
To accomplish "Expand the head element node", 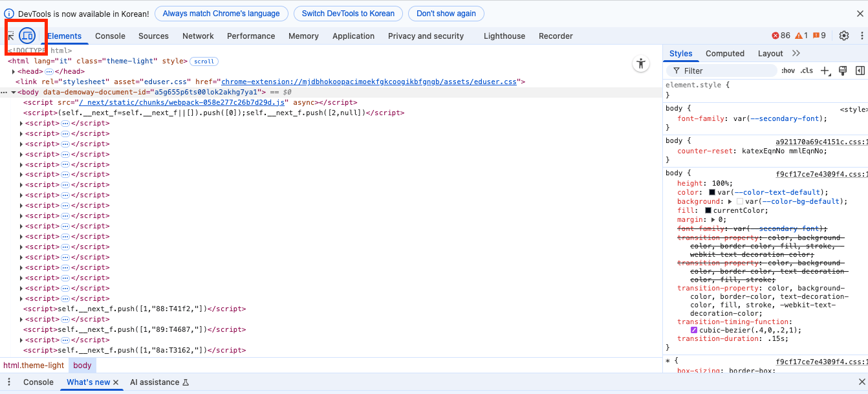I will tap(14, 72).
